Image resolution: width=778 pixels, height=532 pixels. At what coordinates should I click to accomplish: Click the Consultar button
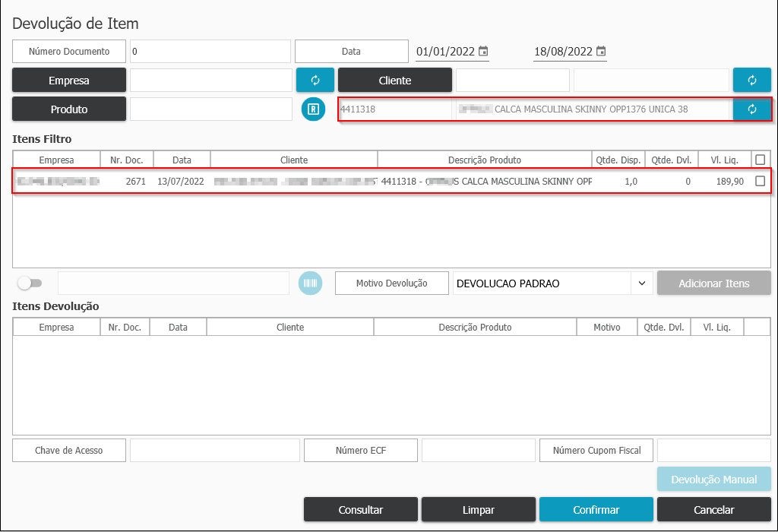pos(361,510)
